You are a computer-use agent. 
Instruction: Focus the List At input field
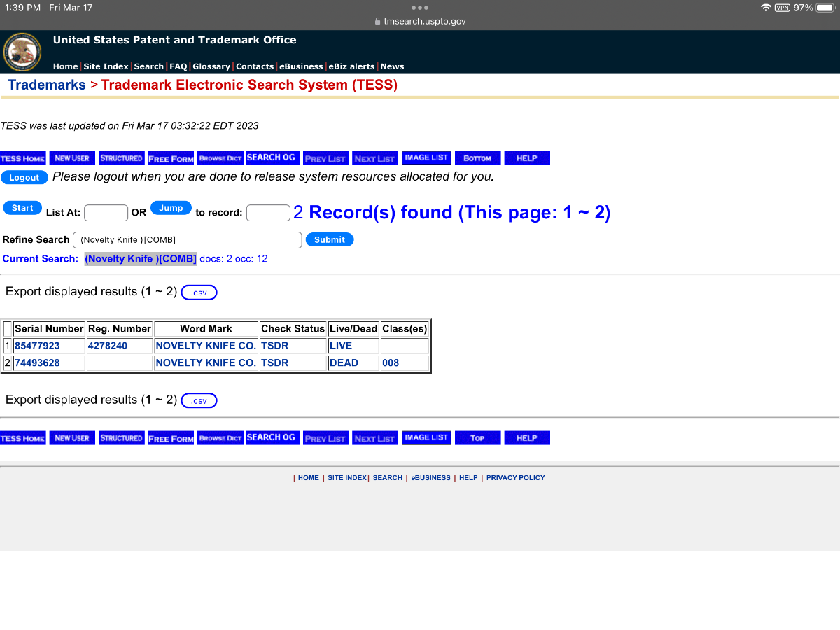(x=106, y=213)
